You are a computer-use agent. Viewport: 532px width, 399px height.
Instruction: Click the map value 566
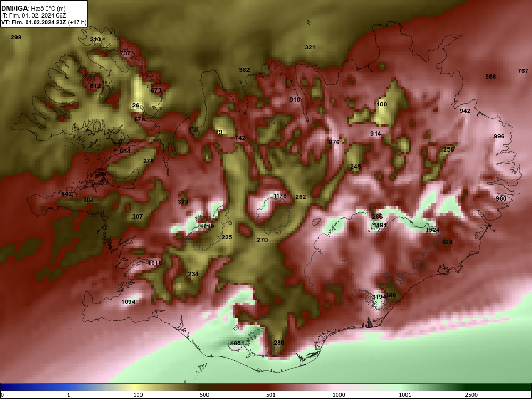[491, 77]
